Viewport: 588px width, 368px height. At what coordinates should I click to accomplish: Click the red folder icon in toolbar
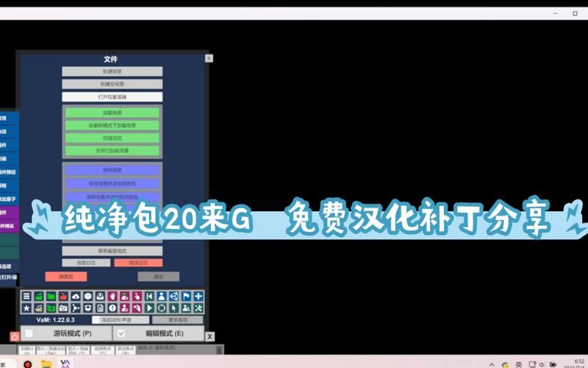(x=63, y=297)
